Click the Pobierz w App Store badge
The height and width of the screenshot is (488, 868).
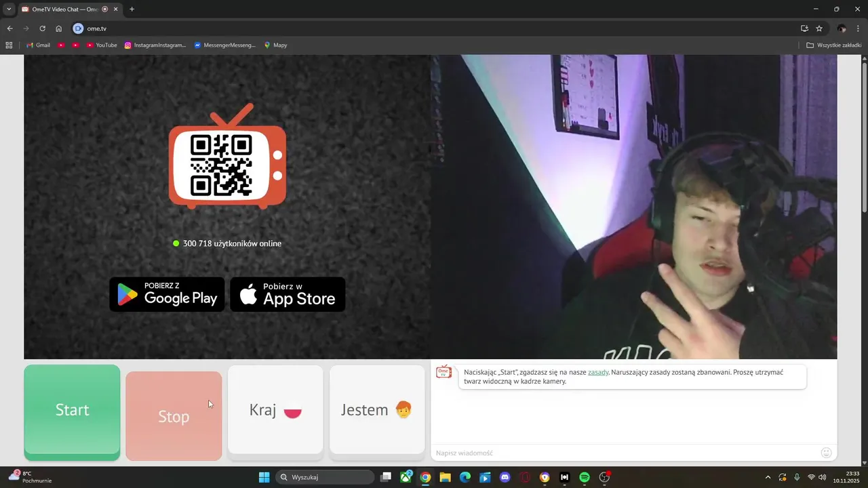(x=288, y=294)
